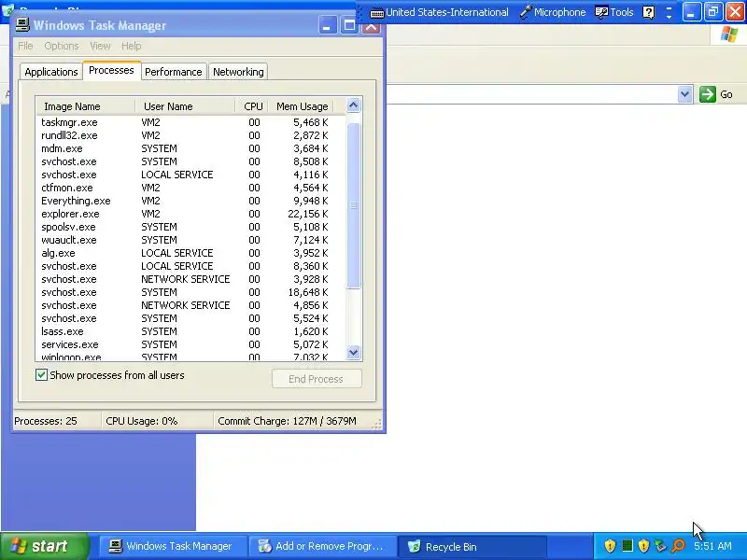Open the language bar Tools menu
The image size is (747, 560).
click(x=614, y=12)
